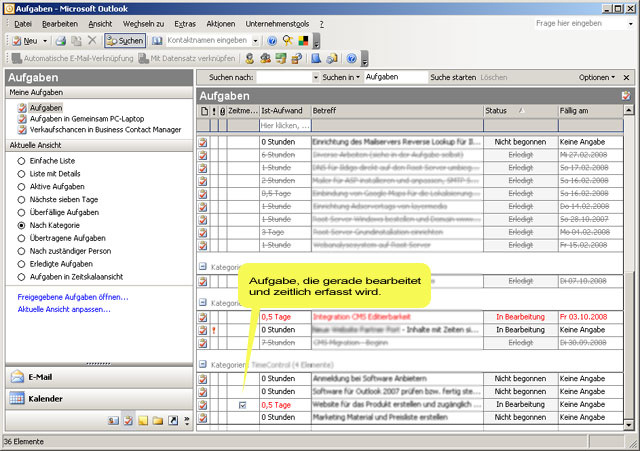Click the print icon in the toolbar

point(60,41)
